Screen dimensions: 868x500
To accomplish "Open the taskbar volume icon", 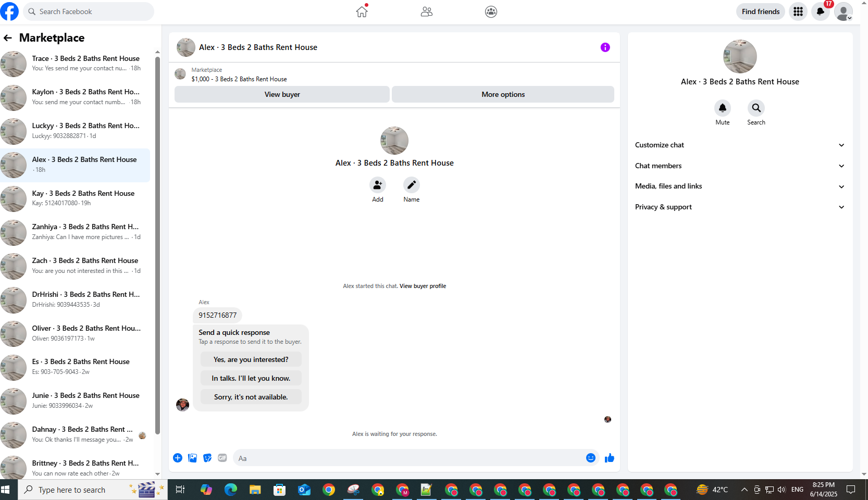I will coord(782,490).
